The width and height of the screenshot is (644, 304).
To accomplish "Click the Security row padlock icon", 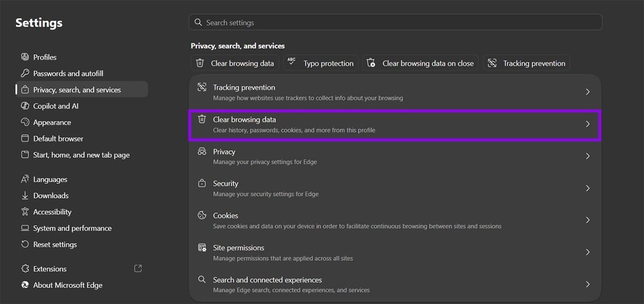I will click(202, 183).
